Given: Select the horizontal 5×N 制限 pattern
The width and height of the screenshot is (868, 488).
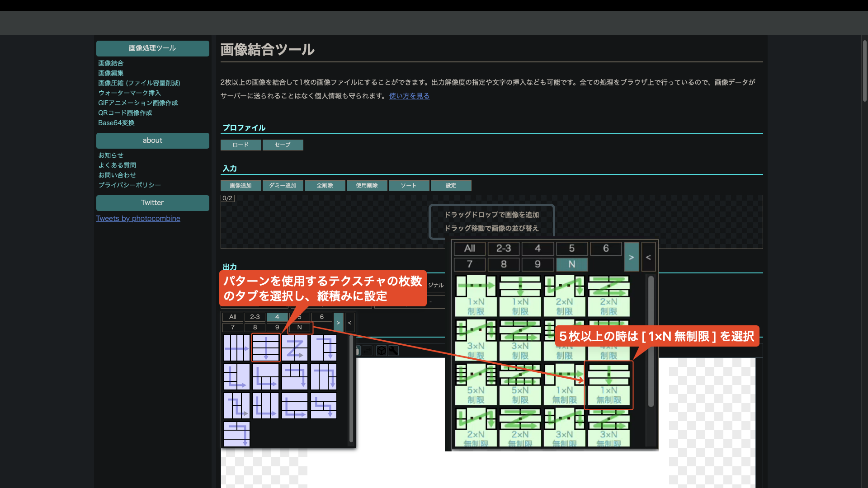Looking at the screenshot, I should pyautogui.click(x=476, y=385).
